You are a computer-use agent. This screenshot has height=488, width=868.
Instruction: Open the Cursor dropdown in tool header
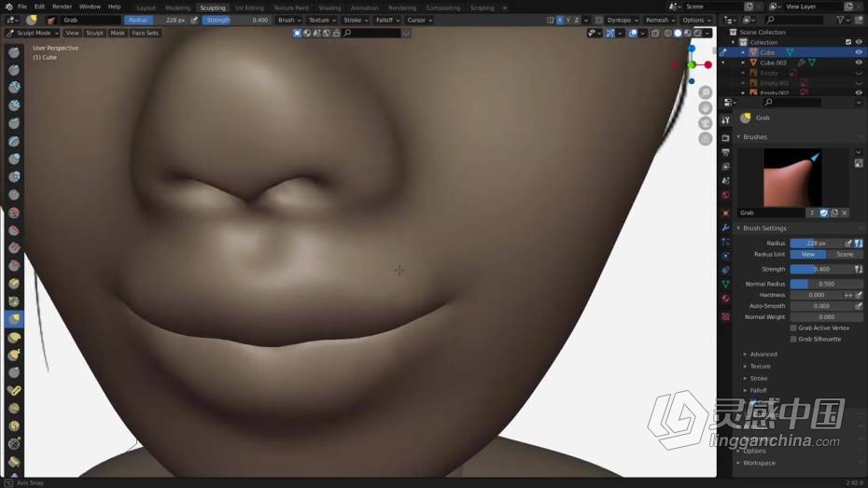(420, 20)
